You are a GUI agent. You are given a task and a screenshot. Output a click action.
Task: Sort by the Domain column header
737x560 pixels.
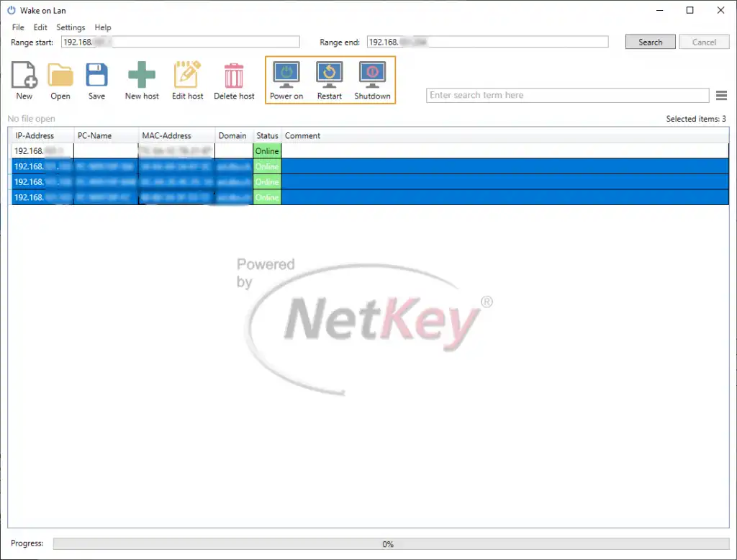(x=234, y=135)
